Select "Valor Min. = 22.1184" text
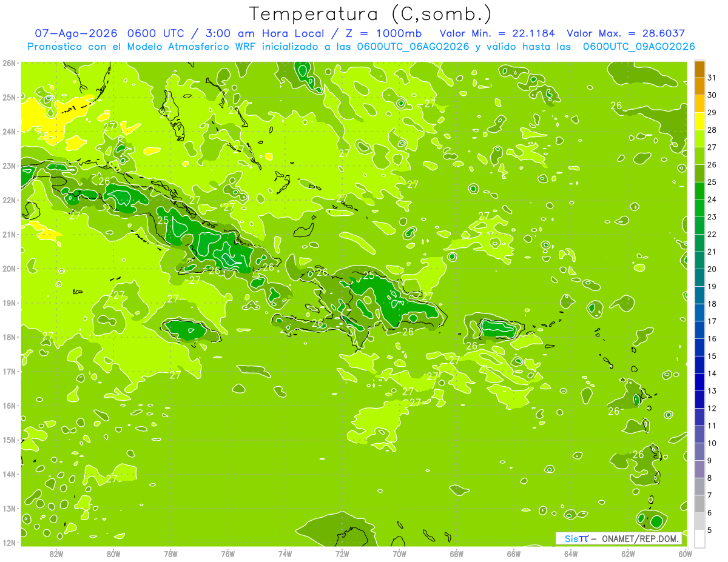 coord(497,33)
